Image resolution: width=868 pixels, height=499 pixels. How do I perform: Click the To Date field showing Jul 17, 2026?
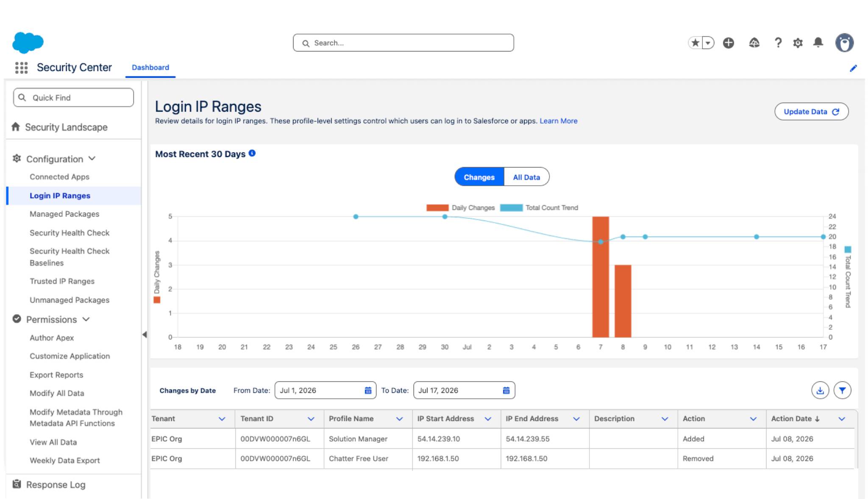[x=464, y=391]
